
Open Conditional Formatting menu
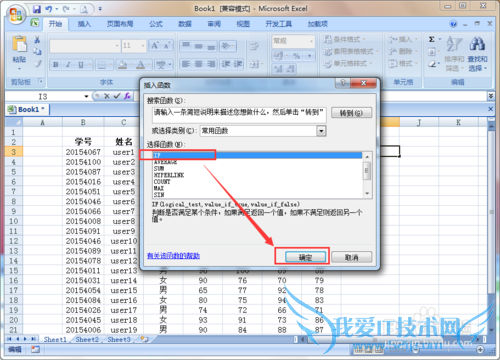click(345, 39)
